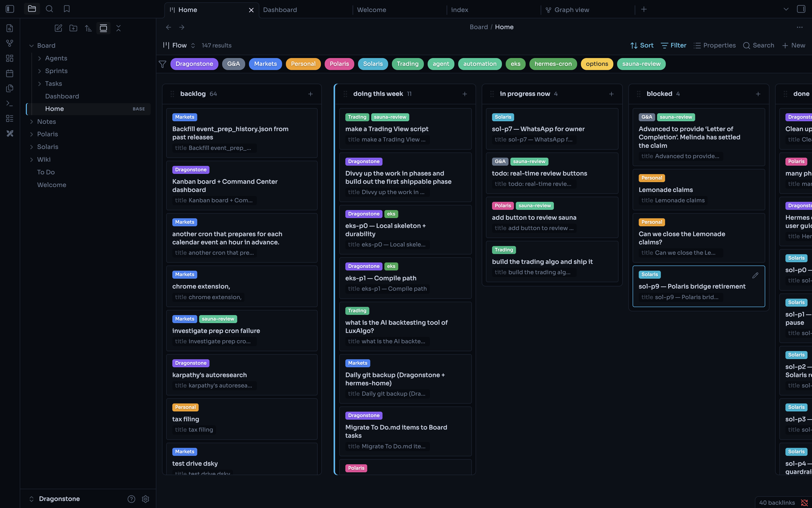The width and height of the screenshot is (812, 508).
Task: Expand the Wiki folder
Action: [32, 160]
